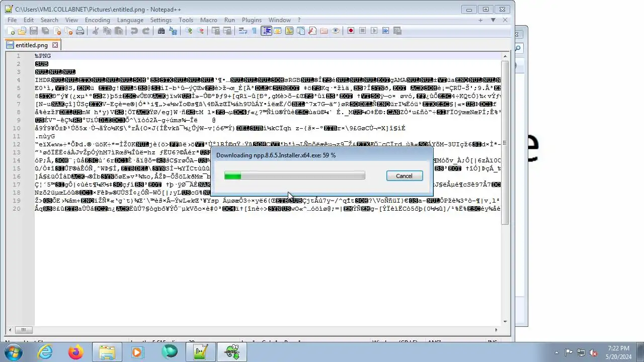Image resolution: width=644 pixels, height=362 pixels.
Task: Click the Playback macro icon
Action: [x=374, y=31]
